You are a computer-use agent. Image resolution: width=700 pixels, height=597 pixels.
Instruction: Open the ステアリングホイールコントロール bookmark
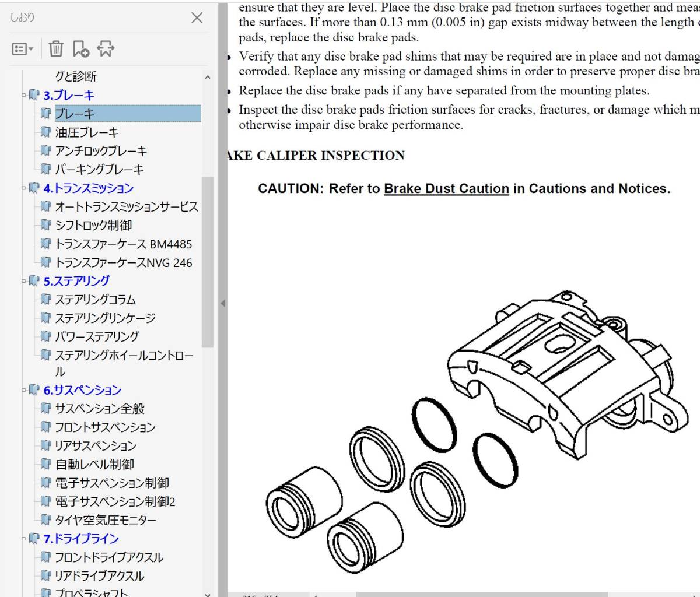coord(124,363)
